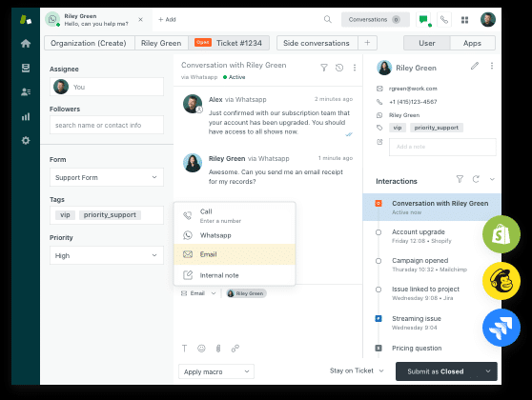Switch to the User panel tab
The image size is (532, 400).
[427, 43]
